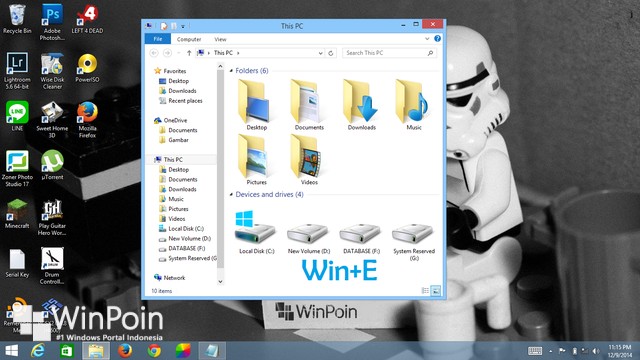Expand address bar history dropdown
640x360 pixels.
click(320, 53)
